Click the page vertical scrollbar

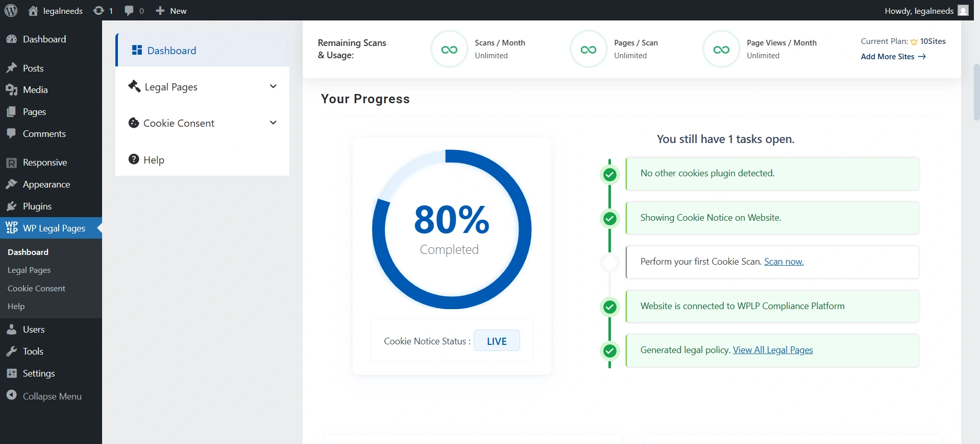[976, 92]
